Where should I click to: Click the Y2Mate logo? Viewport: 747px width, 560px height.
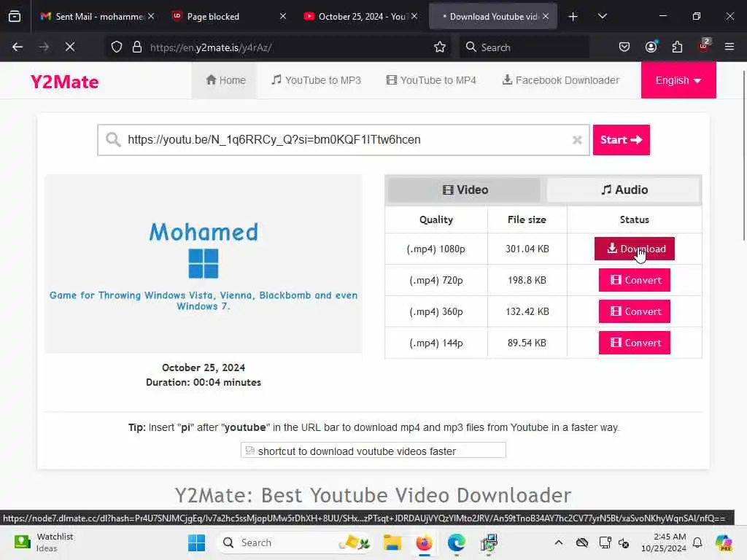click(64, 82)
